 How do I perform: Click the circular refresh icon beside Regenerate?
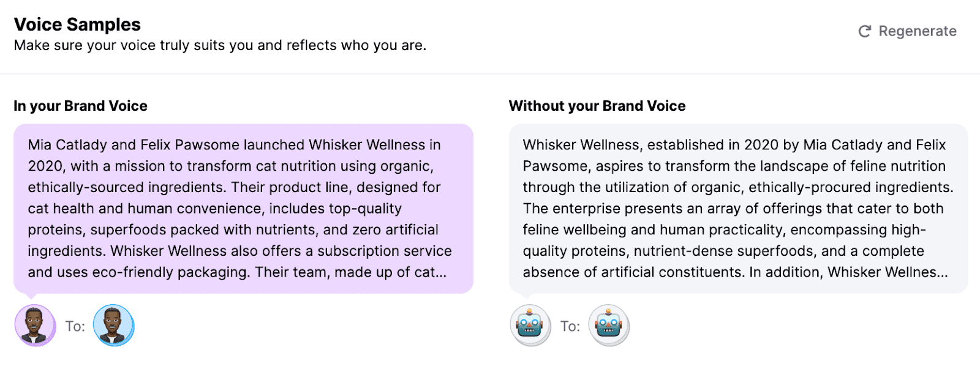coord(864,31)
